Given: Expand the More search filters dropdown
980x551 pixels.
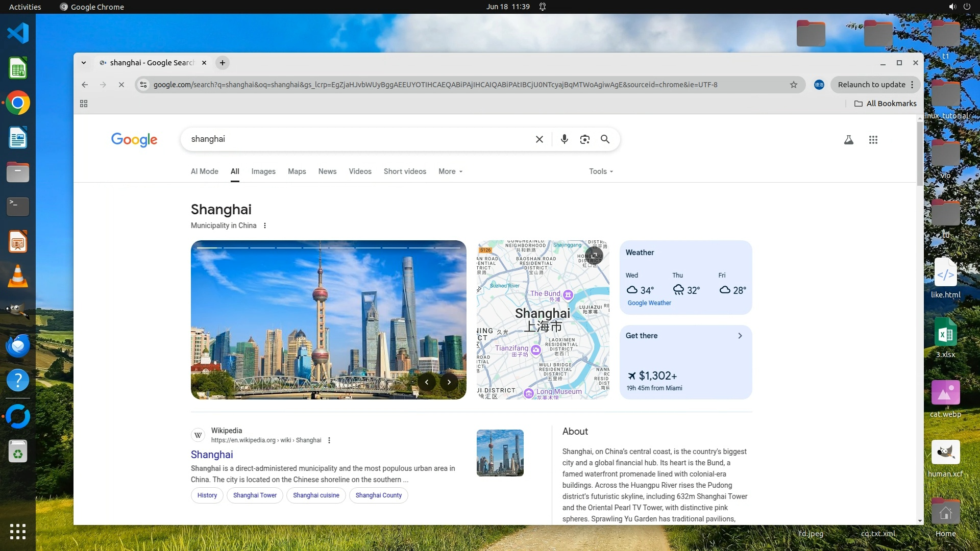Looking at the screenshot, I should [450, 171].
